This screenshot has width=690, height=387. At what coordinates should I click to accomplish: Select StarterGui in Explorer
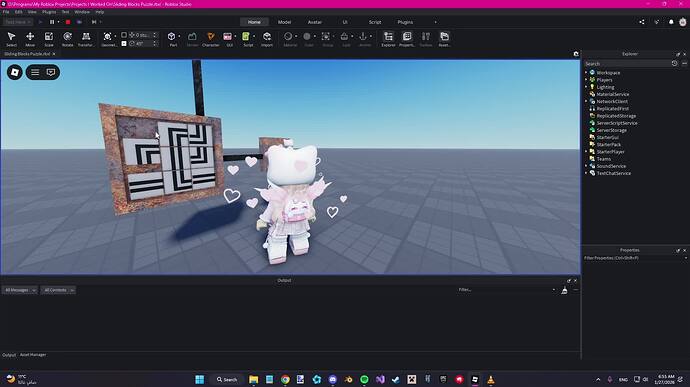pos(607,137)
